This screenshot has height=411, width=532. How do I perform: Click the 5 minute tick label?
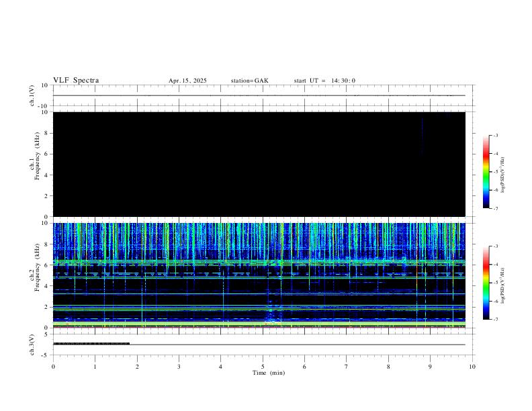263,367
